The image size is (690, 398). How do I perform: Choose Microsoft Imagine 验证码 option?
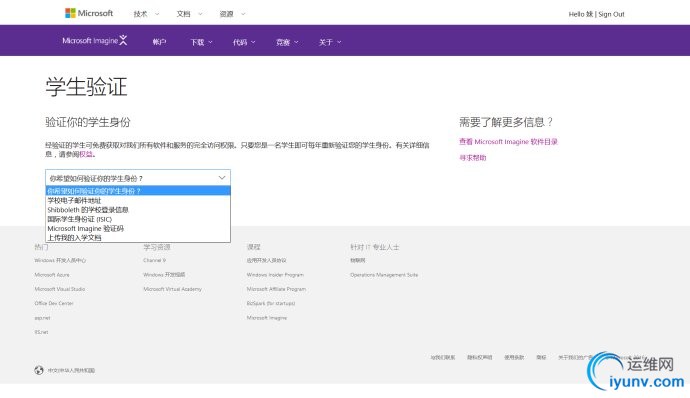pos(138,228)
